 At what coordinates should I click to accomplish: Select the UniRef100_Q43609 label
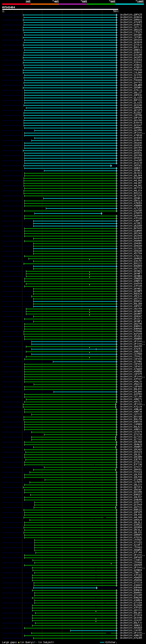point(131,42)
